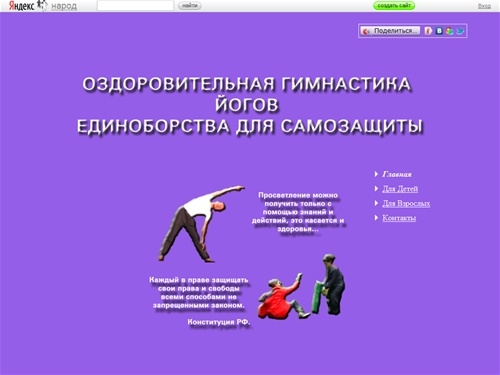Click the Просветление можно получить quote text
Screen dimensions: 500x375
tap(298, 212)
